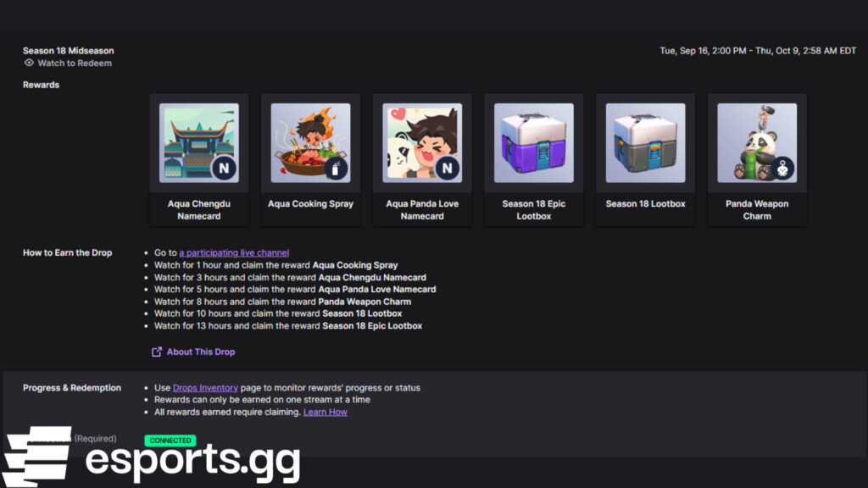Click the Season 18 Epic Lootbox caption
The image size is (868, 488).
pos(534,209)
